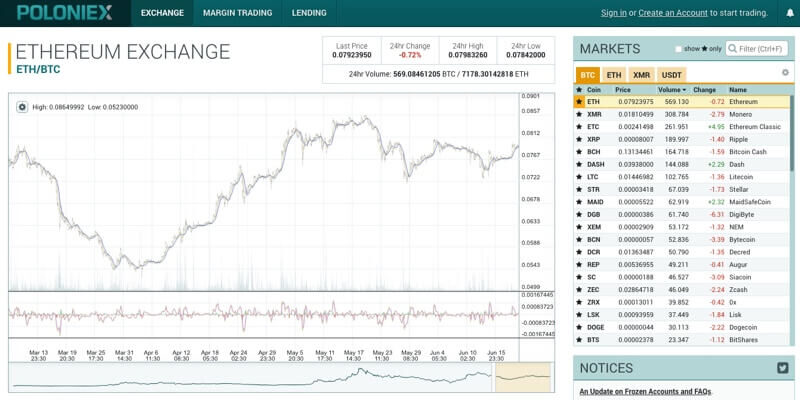Select the Ripple market row

(x=683, y=139)
